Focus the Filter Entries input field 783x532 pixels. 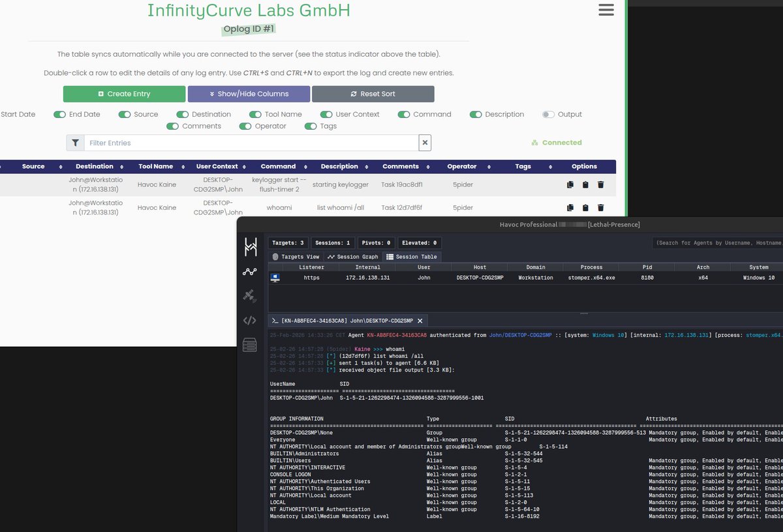point(251,143)
